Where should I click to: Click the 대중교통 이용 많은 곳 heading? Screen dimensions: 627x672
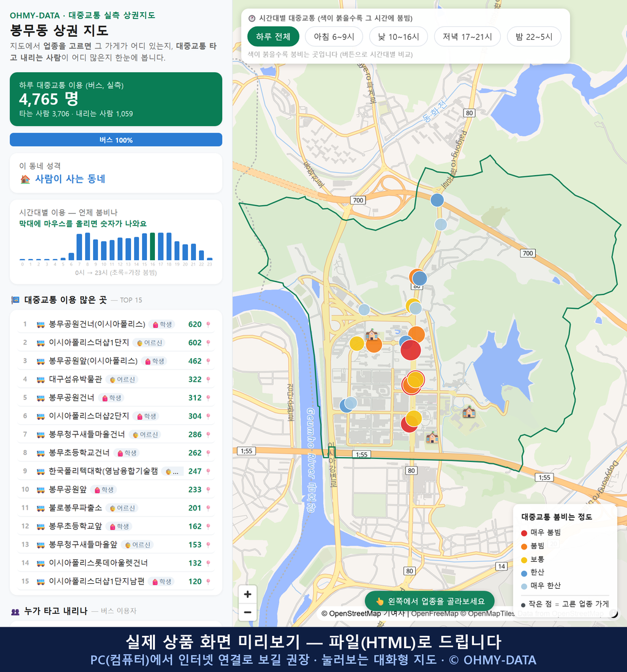click(x=65, y=300)
